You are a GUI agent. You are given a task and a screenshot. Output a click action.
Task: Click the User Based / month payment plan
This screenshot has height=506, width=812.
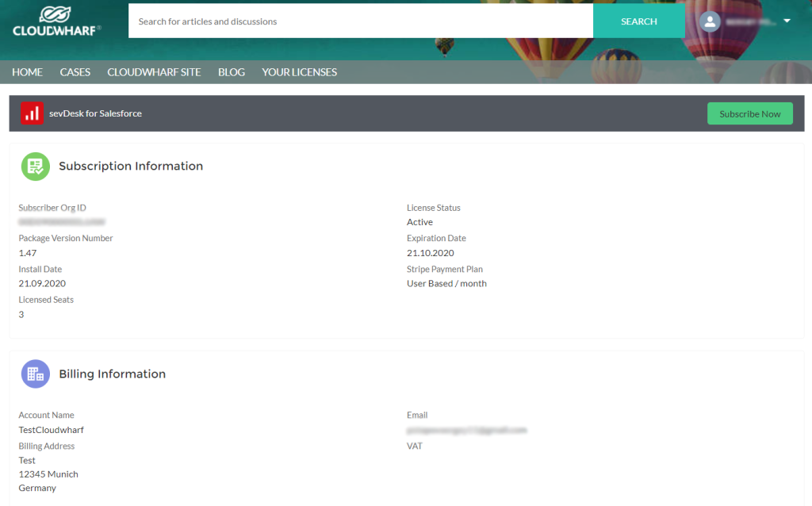446,283
